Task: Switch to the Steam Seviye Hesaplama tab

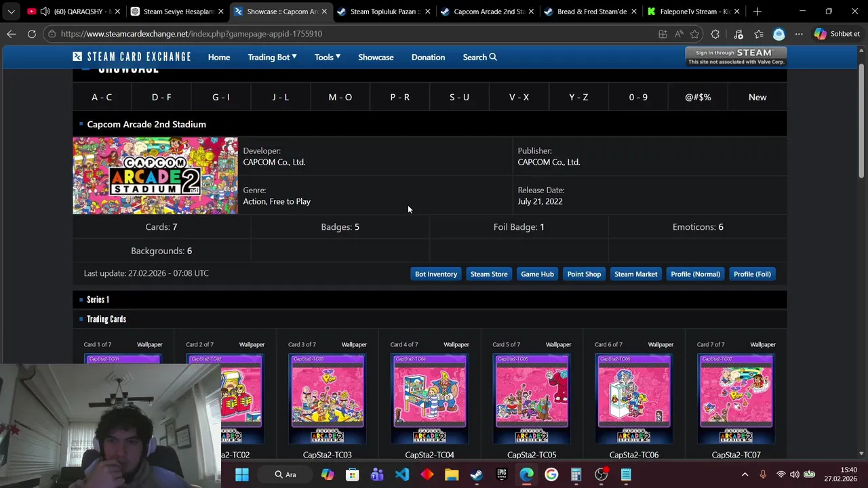Action: pos(176,12)
